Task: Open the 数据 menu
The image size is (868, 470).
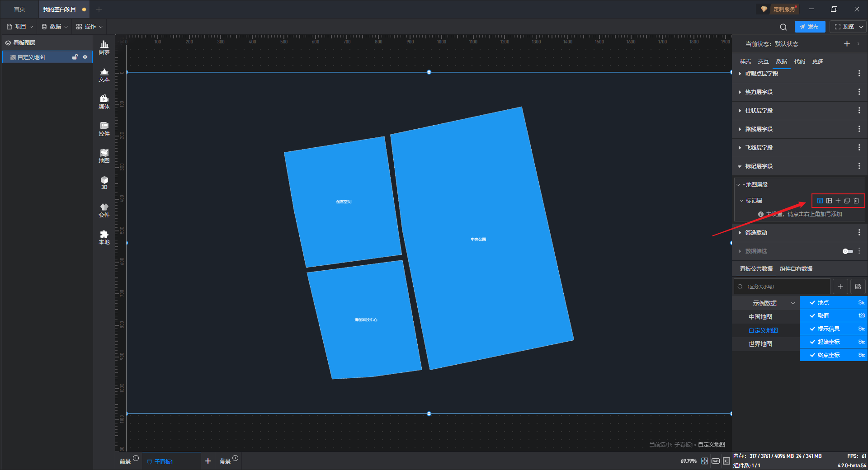Action: 55,27
